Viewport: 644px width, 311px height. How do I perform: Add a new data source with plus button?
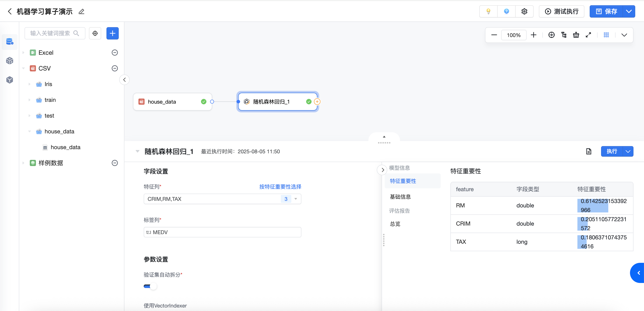113,33
